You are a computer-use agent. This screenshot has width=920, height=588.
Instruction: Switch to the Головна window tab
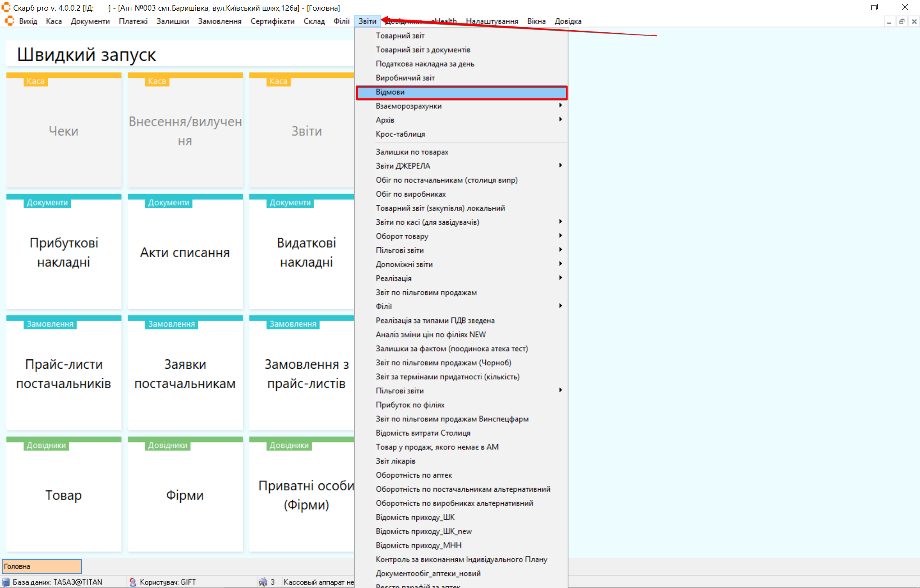42,566
